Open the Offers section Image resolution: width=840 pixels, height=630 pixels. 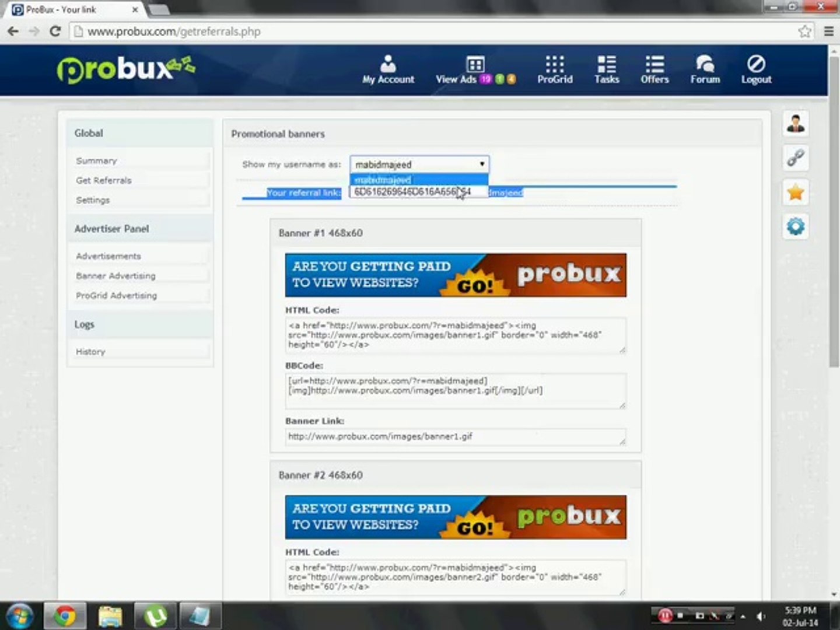coord(654,70)
